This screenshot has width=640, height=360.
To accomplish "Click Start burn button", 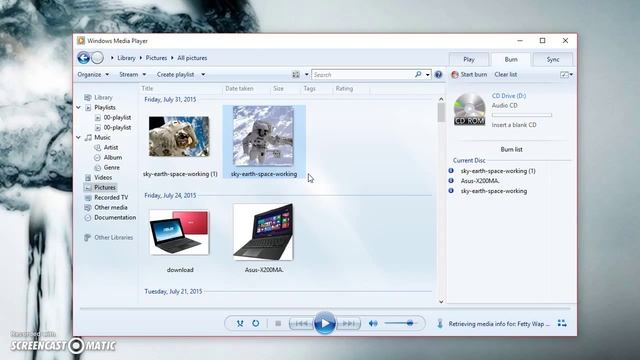I will pos(469,75).
